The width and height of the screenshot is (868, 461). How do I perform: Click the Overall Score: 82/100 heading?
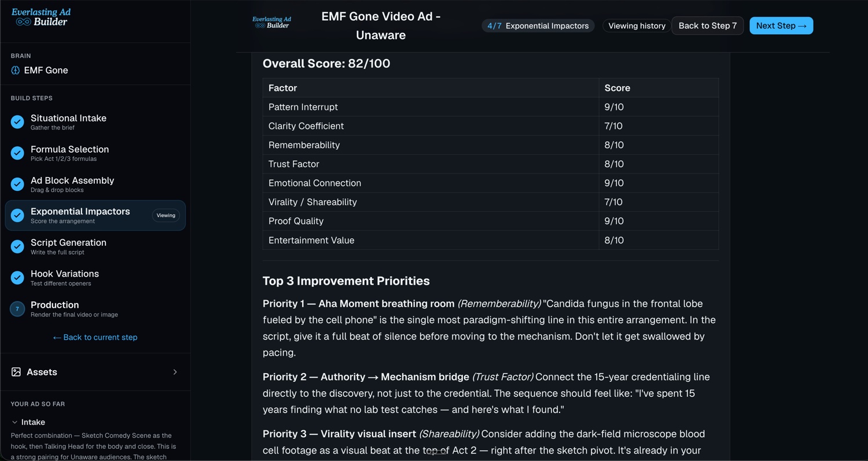[x=326, y=64]
